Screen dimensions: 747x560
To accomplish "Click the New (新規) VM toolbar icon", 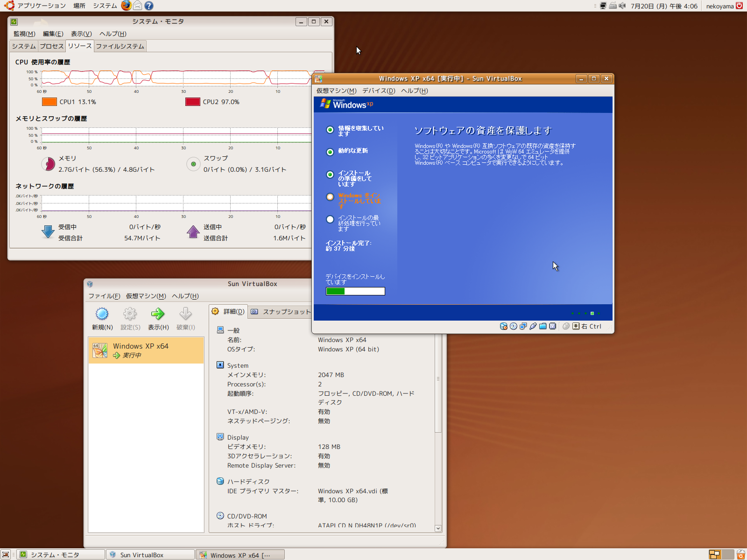I will (x=102, y=314).
